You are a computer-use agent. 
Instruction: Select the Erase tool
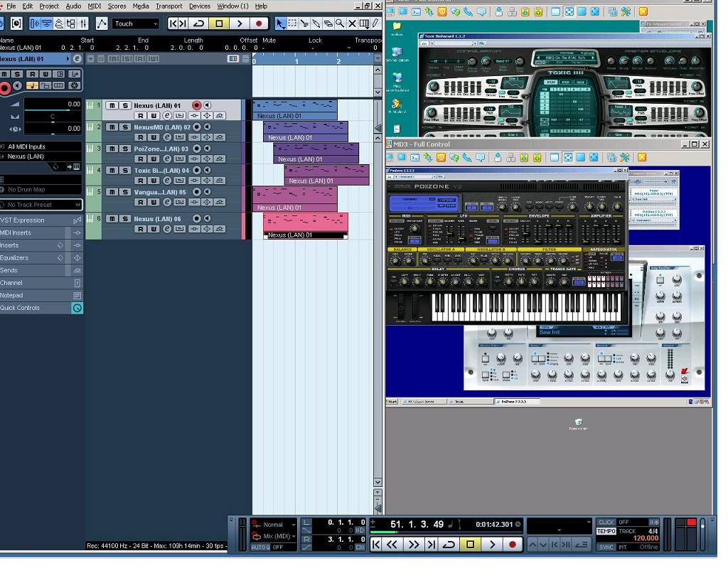click(328, 23)
